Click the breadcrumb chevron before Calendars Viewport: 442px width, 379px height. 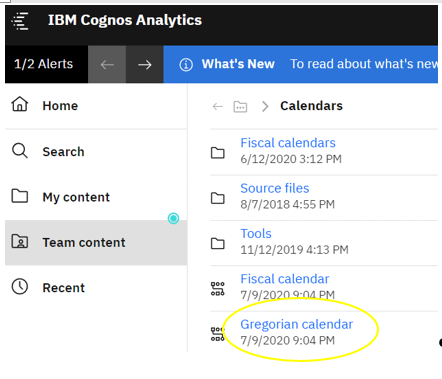265,107
